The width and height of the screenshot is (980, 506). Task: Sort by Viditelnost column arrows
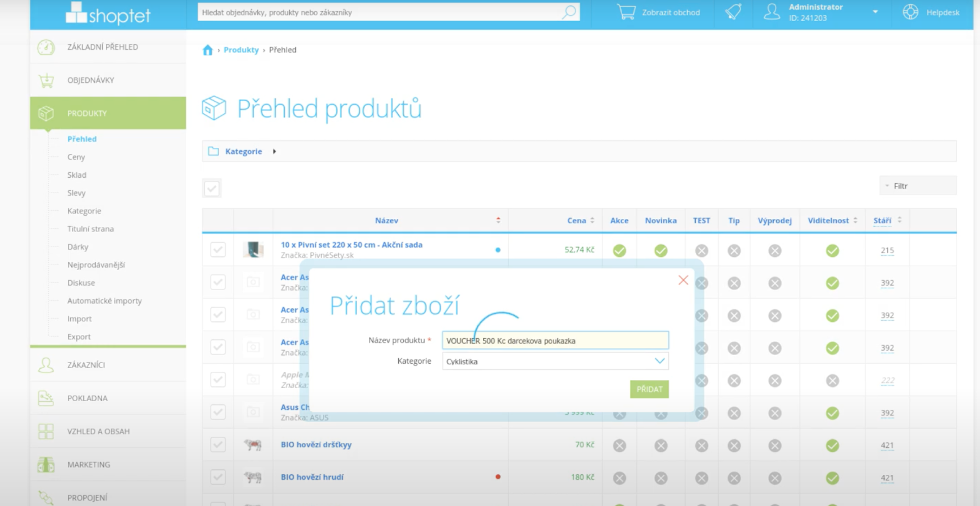click(x=855, y=220)
